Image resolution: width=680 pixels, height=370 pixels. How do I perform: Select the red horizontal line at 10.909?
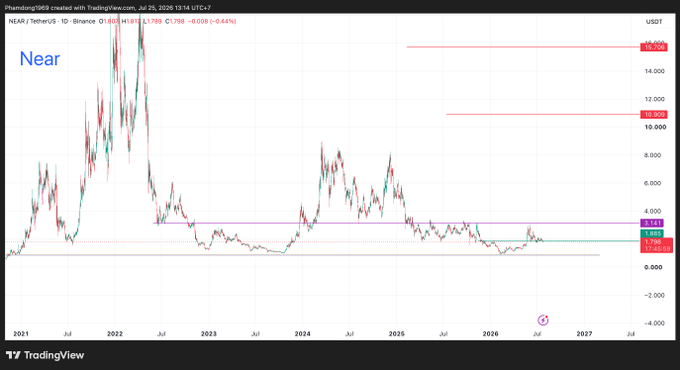(x=543, y=115)
